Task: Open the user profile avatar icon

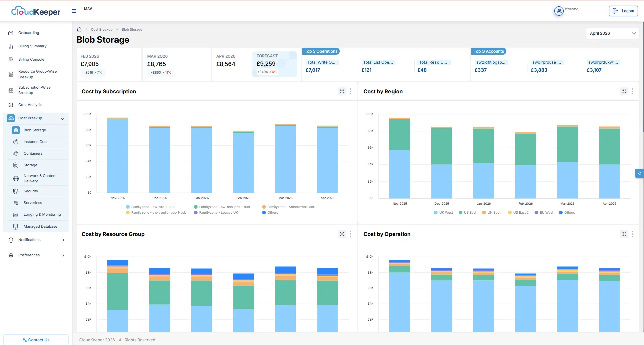Action: point(559,11)
